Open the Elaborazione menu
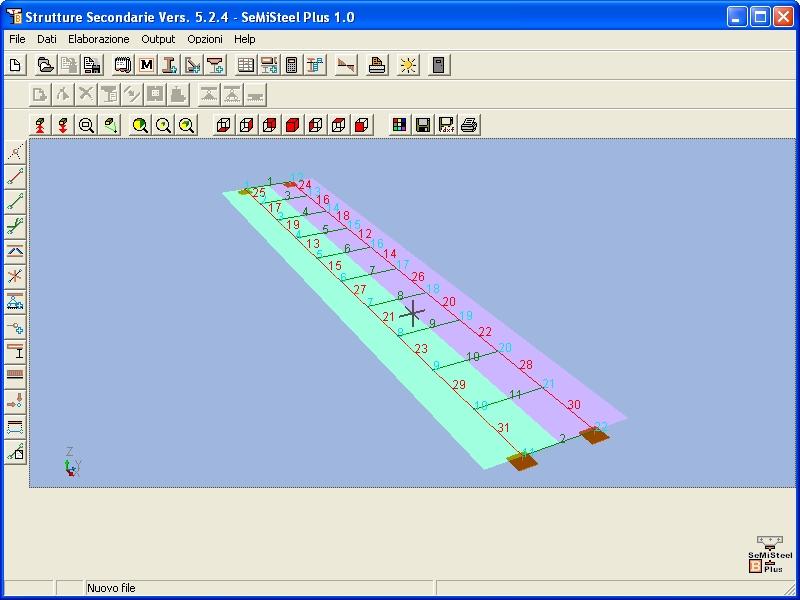 click(98, 39)
